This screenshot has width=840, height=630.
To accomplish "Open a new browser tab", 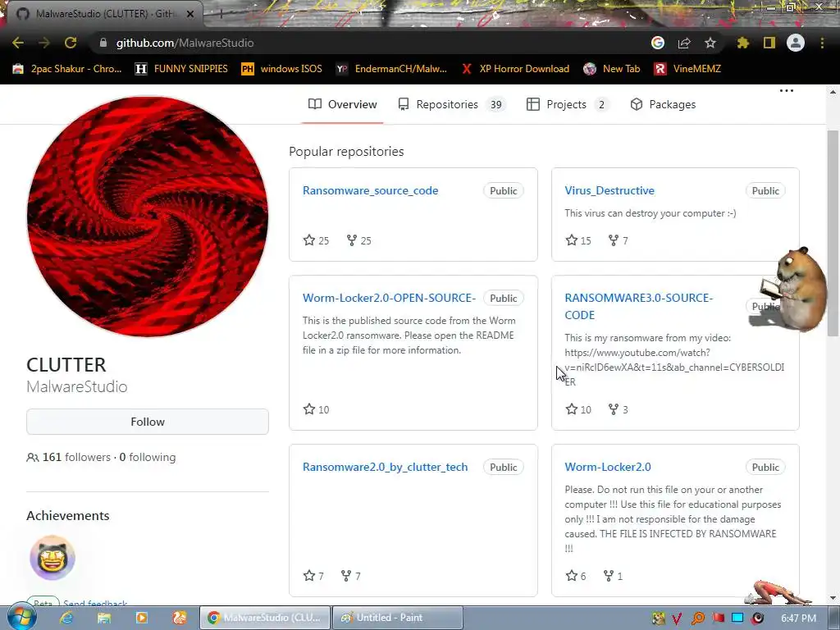I will pos(221,15).
